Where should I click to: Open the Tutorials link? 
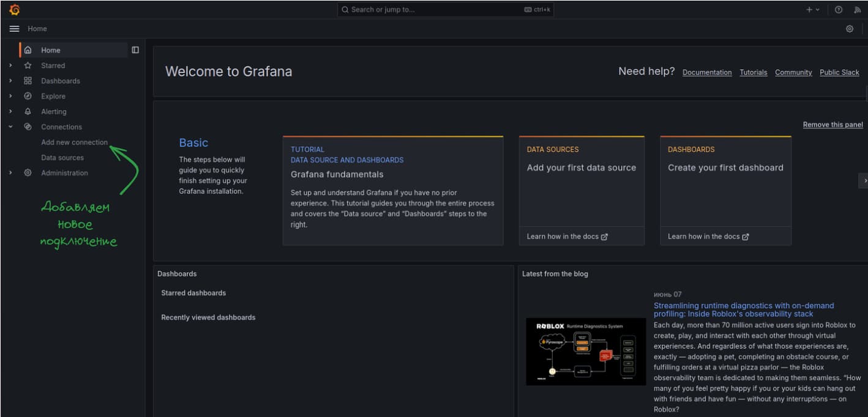click(753, 72)
